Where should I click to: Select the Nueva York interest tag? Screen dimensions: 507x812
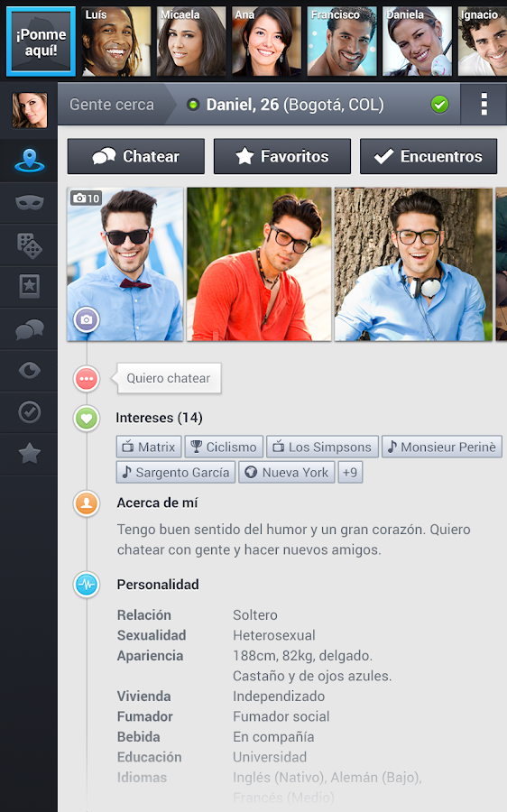tap(287, 472)
